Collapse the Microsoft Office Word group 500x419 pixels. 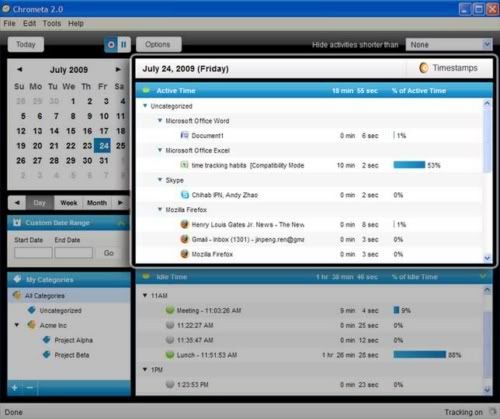click(160, 120)
